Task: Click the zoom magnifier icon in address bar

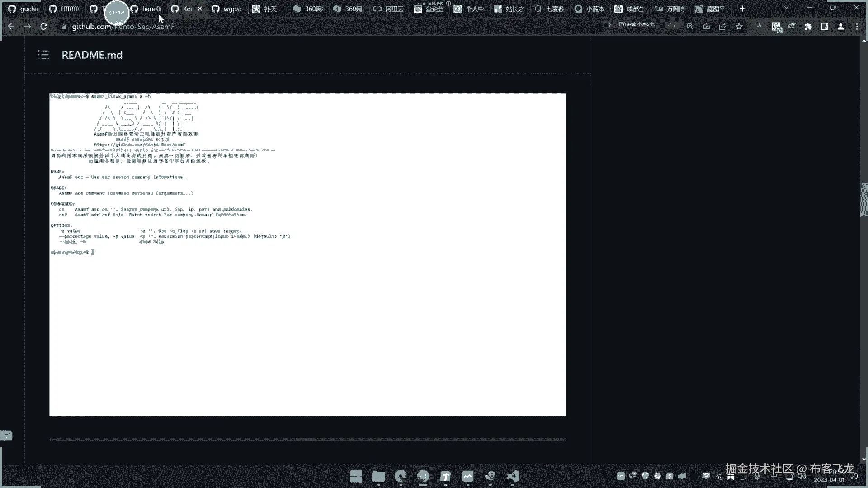Action: [690, 27]
